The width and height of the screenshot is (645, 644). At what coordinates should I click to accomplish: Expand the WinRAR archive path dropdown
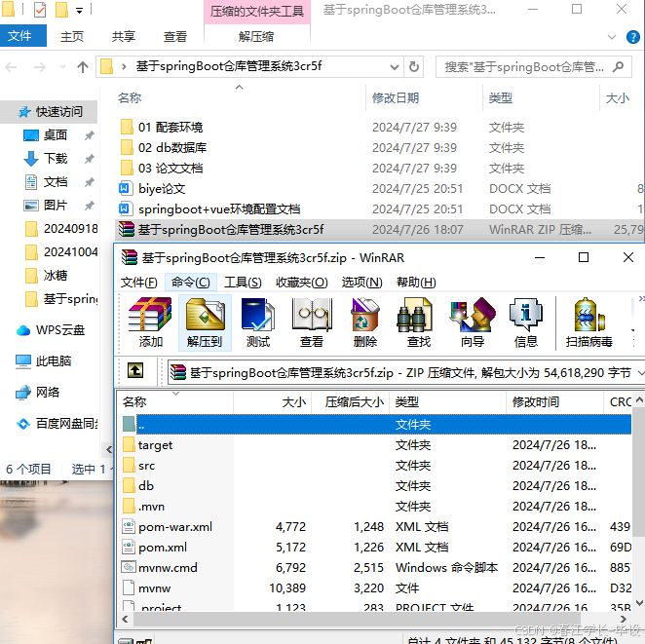(640, 372)
